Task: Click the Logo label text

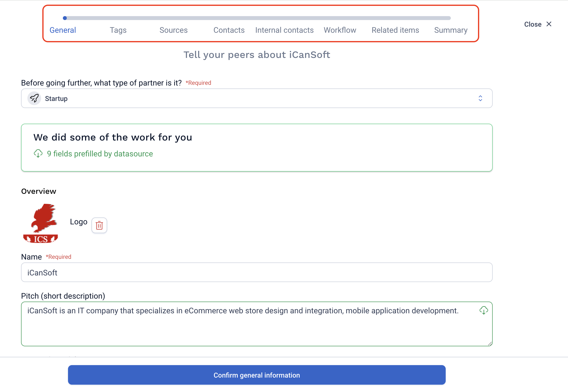Action: (x=79, y=222)
